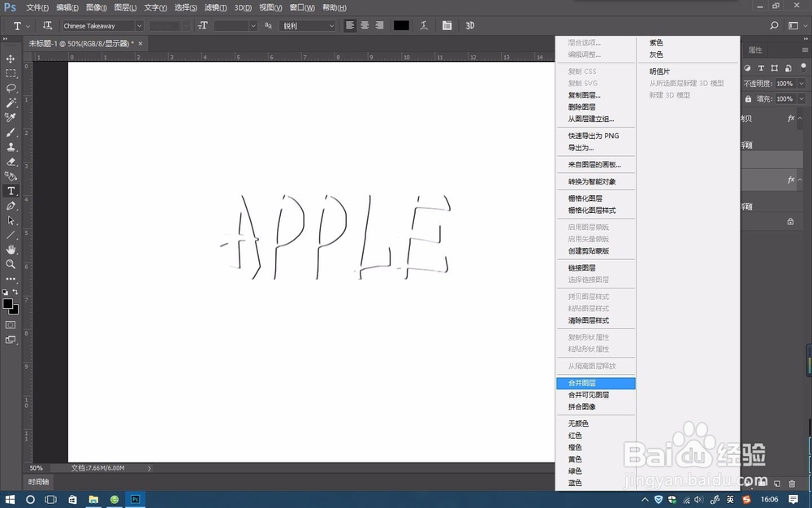
Task: Select the Rectangular Marquee tool
Action: tap(11, 73)
